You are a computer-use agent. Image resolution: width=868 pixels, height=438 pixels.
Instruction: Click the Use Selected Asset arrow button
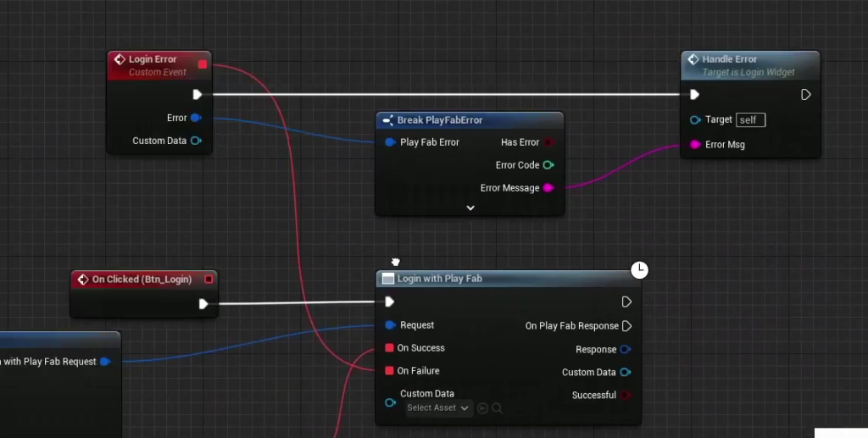482,408
